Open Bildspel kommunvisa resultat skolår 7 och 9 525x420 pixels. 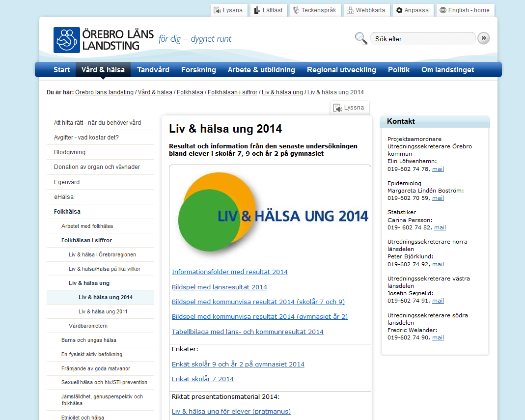(x=258, y=302)
